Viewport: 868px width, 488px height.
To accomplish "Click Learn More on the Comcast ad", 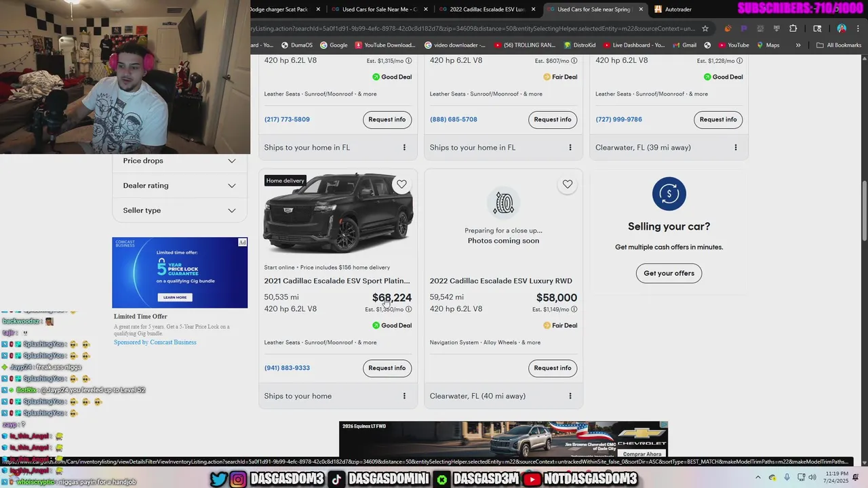I will click(x=175, y=297).
